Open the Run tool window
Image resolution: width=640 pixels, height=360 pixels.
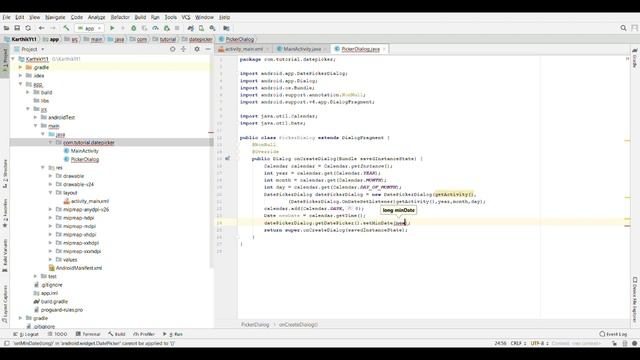click(173, 334)
